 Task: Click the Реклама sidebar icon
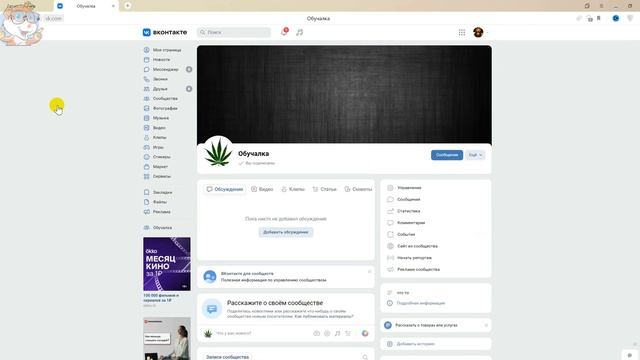pos(147,212)
